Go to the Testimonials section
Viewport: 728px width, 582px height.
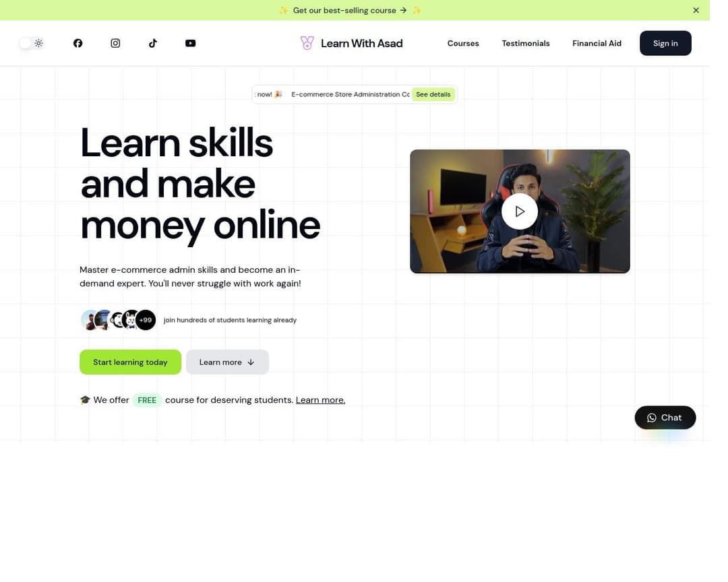pos(526,43)
